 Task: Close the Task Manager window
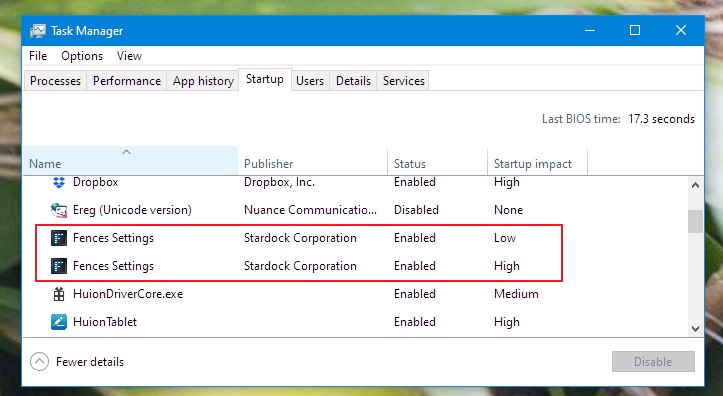click(x=681, y=30)
